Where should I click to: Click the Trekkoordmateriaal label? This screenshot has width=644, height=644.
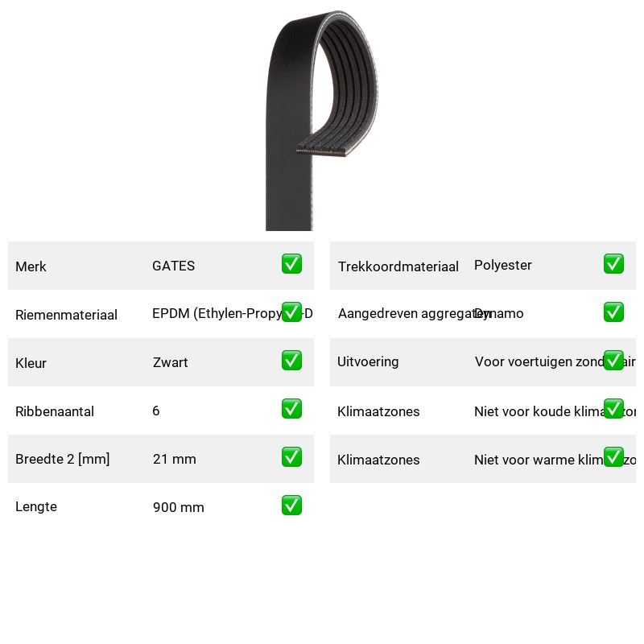point(398,266)
